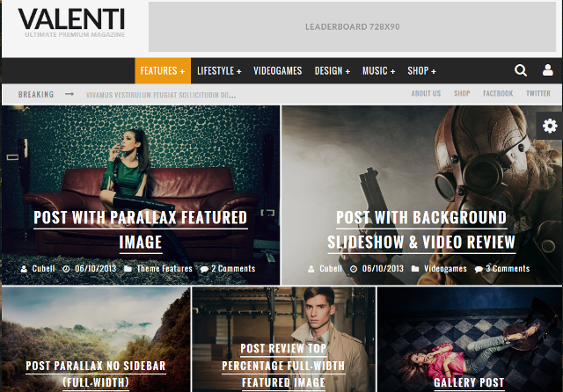The height and width of the screenshot is (392, 563).
Task: Click clock icon on Background Slideshow post
Action: [354, 269]
